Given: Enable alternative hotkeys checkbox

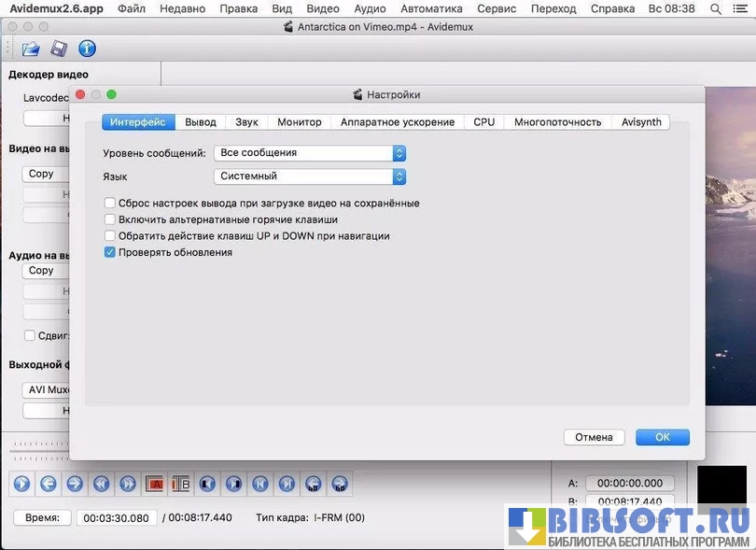Looking at the screenshot, I should coord(110,219).
